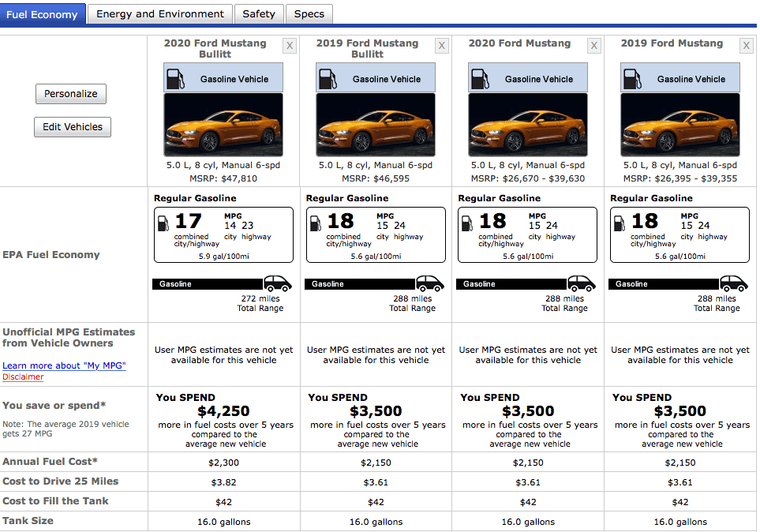Click $3.82 cost to drive 25 miles
This screenshot has width=760, height=532.
click(223, 482)
